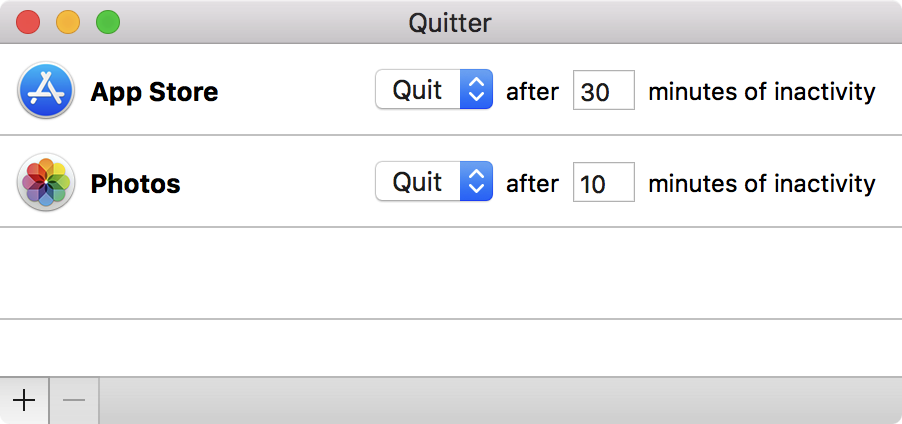Click the App Store app icon
This screenshot has height=424, width=902.
coord(46,91)
